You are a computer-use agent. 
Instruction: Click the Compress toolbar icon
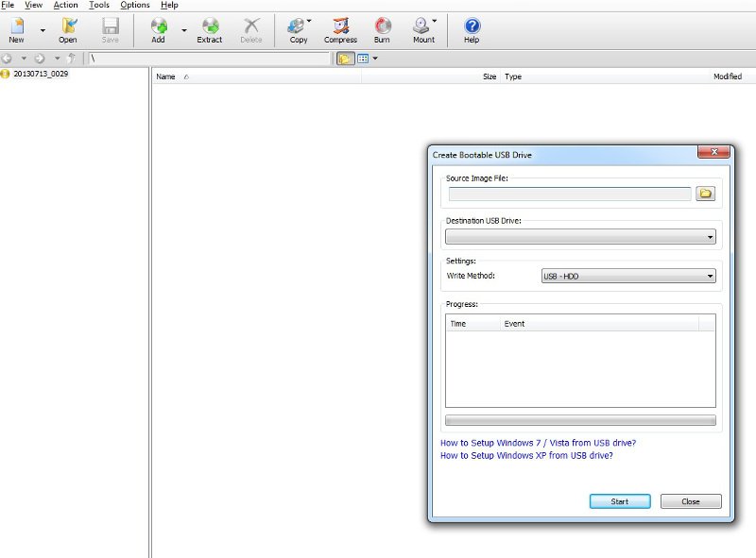pos(340,30)
